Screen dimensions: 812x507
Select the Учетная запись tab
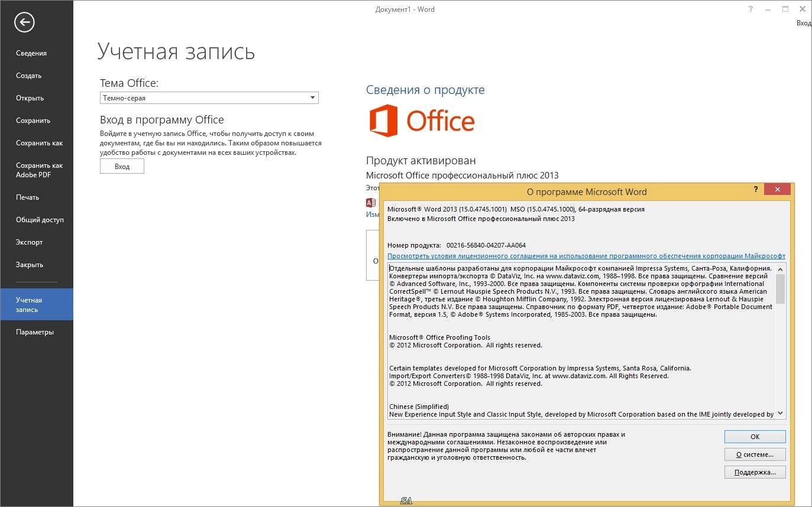(37, 304)
